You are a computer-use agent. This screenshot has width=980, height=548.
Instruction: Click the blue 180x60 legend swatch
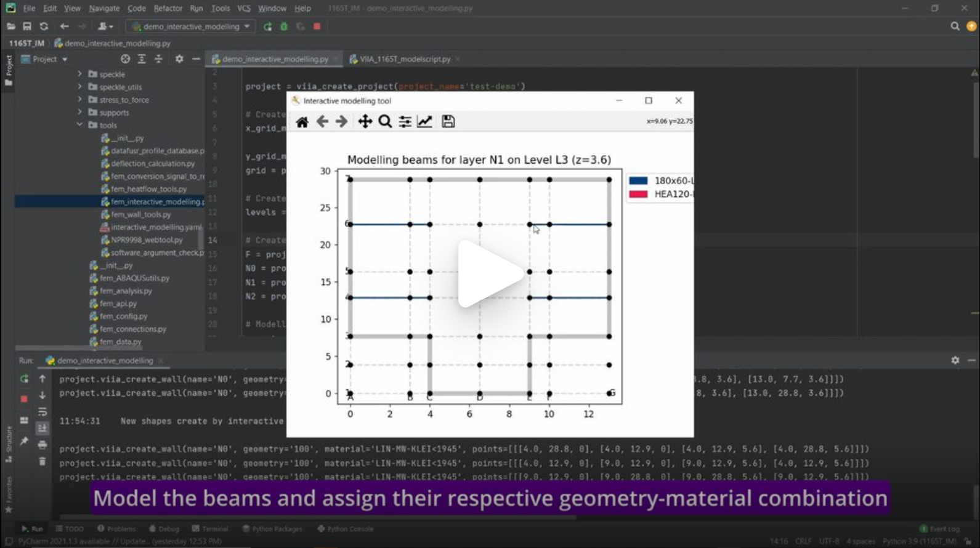(x=638, y=181)
